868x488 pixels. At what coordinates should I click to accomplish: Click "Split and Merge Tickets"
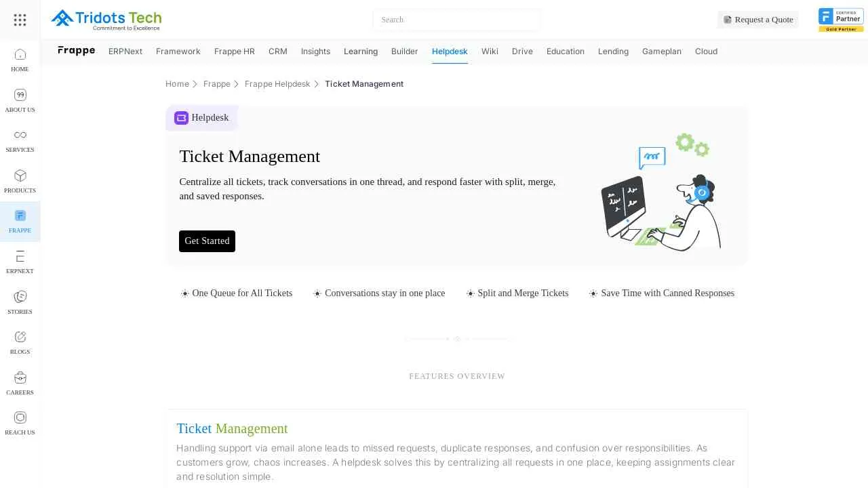(523, 293)
